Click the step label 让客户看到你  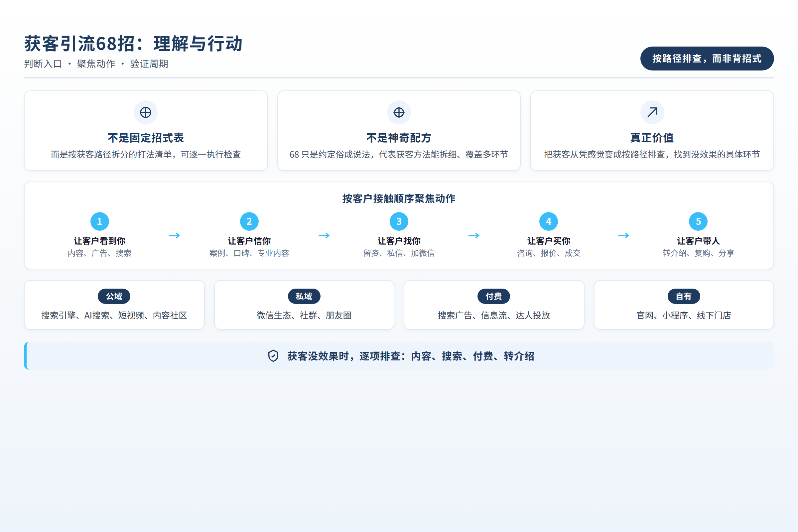pos(100,241)
